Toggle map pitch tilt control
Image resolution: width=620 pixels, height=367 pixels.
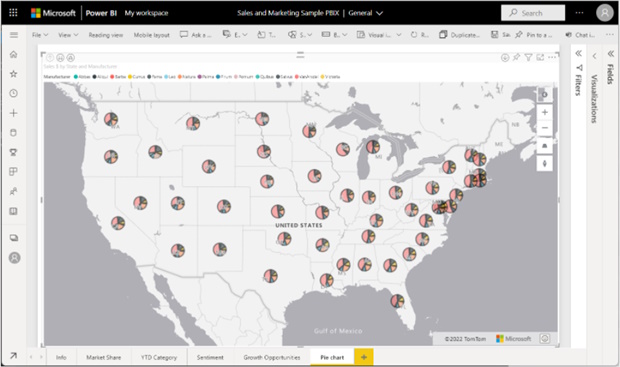pos(544,146)
